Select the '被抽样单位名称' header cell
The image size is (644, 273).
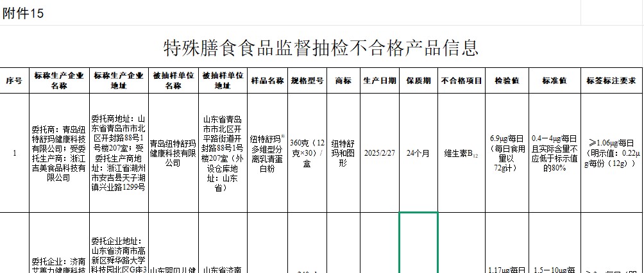click(x=173, y=81)
